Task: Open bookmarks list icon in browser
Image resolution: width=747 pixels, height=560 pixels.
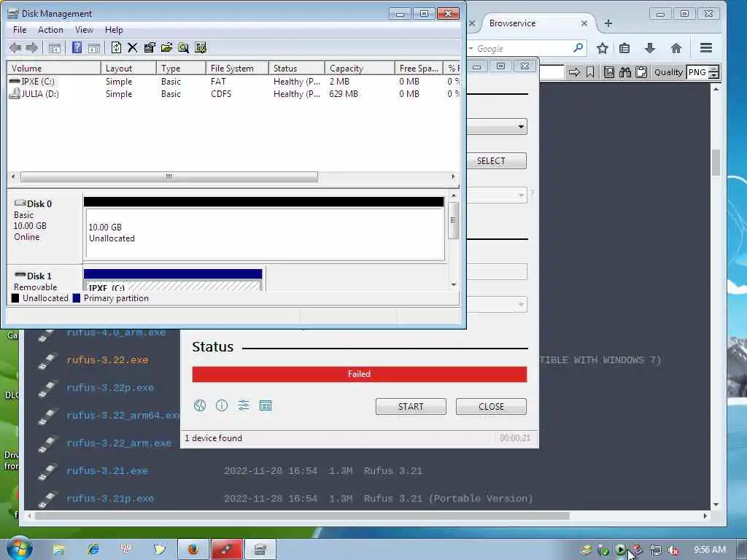Action: (x=624, y=48)
